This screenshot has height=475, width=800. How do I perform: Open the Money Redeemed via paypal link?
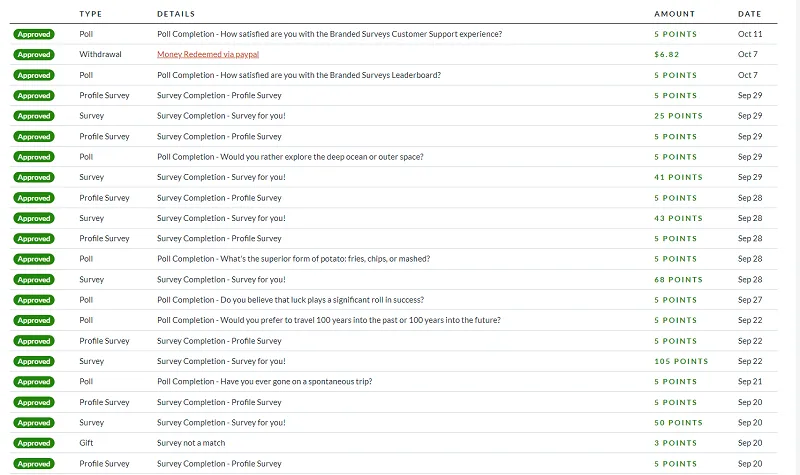(x=208, y=54)
